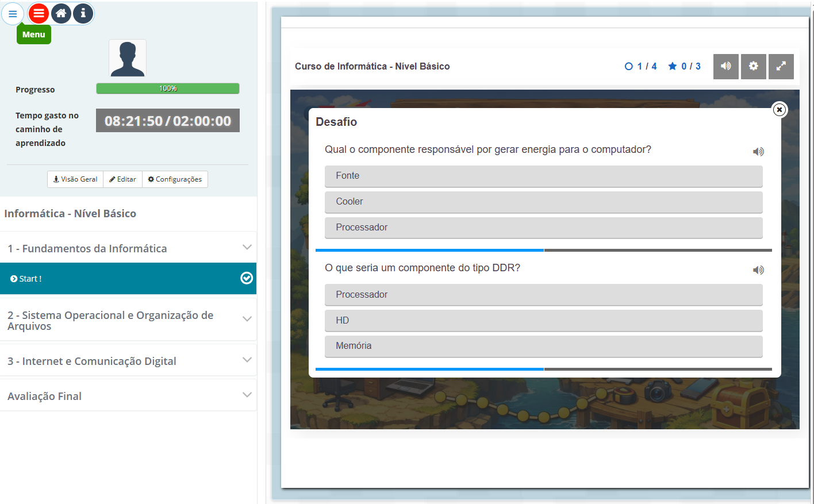Open the red Menu list icon

(39, 13)
